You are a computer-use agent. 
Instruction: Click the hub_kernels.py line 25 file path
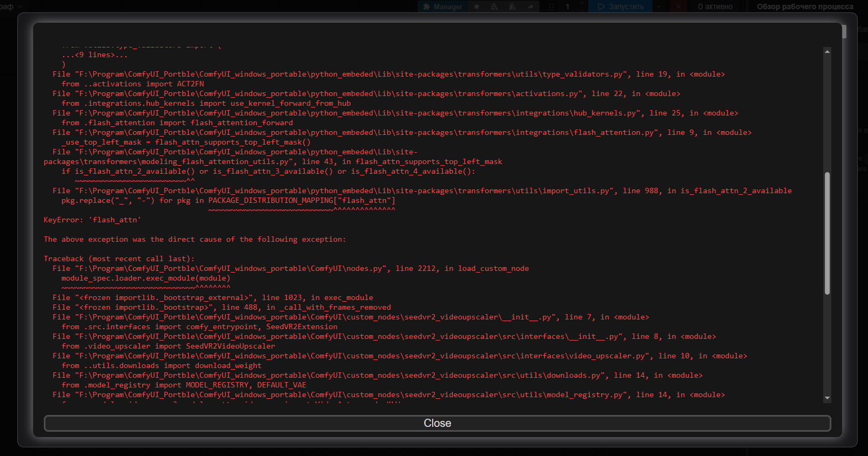(395, 113)
